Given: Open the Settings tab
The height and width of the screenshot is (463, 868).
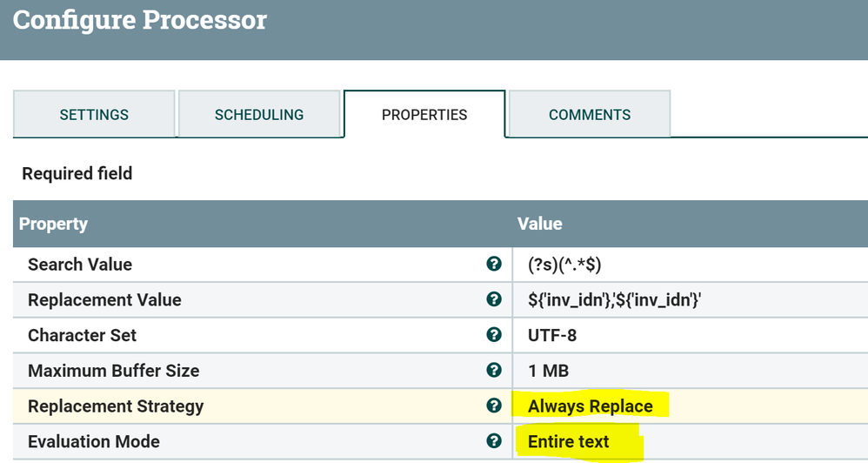Looking at the screenshot, I should point(94,115).
